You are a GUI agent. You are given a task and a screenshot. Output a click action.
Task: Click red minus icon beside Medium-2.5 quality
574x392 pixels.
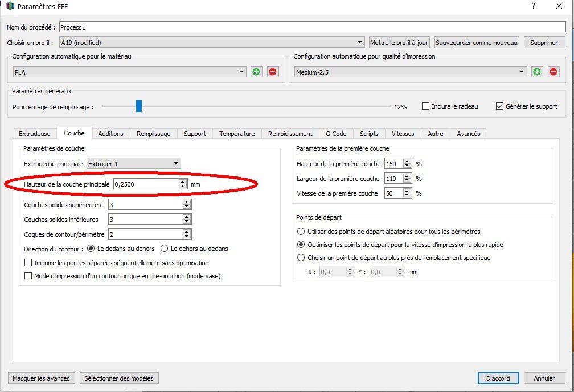pyautogui.click(x=553, y=72)
